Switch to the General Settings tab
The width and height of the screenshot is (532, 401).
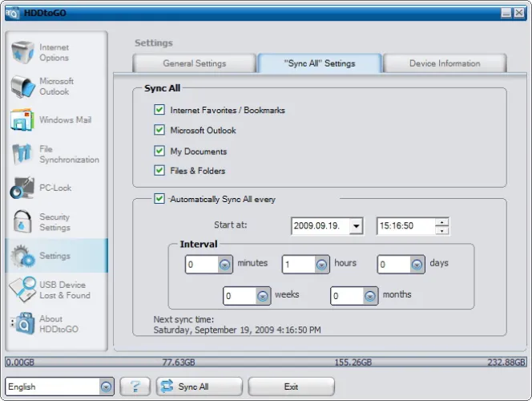tap(195, 63)
